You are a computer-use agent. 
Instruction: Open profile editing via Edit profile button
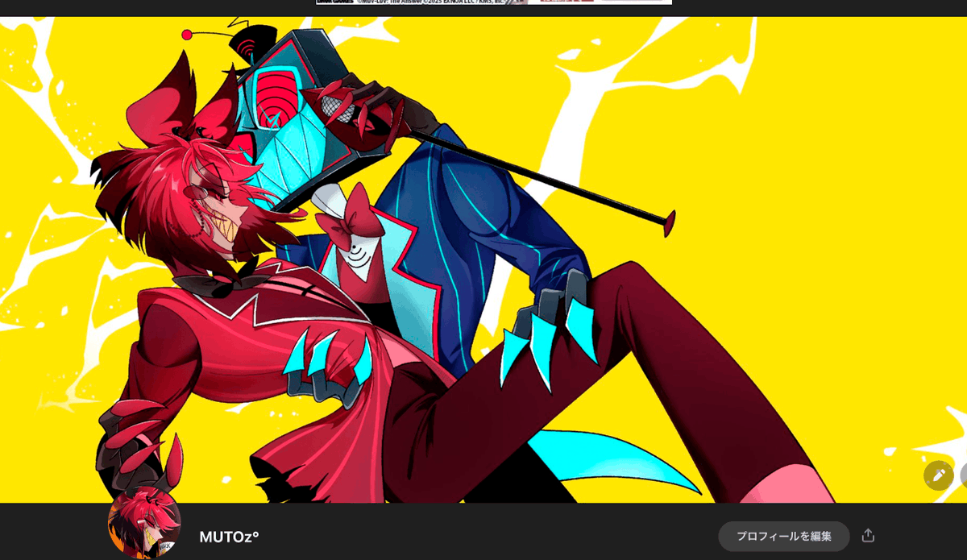pyautogui.click(x=783, y=536)
